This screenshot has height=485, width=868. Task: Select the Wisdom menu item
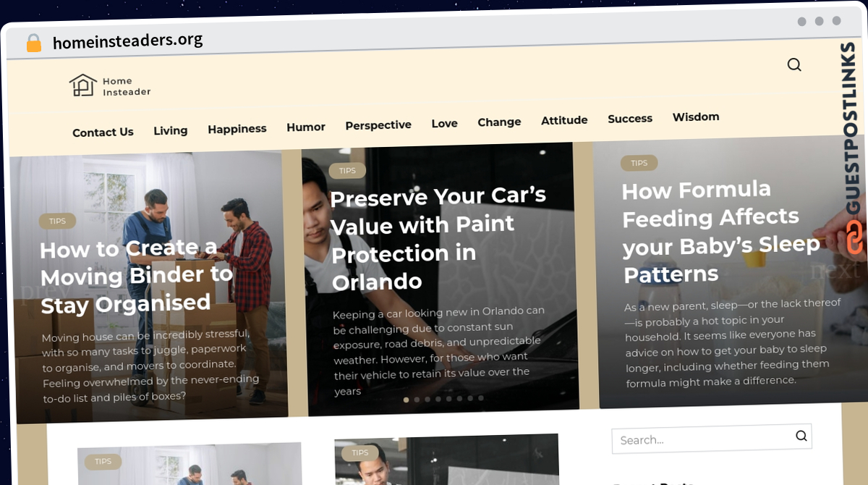coord(696,117)
